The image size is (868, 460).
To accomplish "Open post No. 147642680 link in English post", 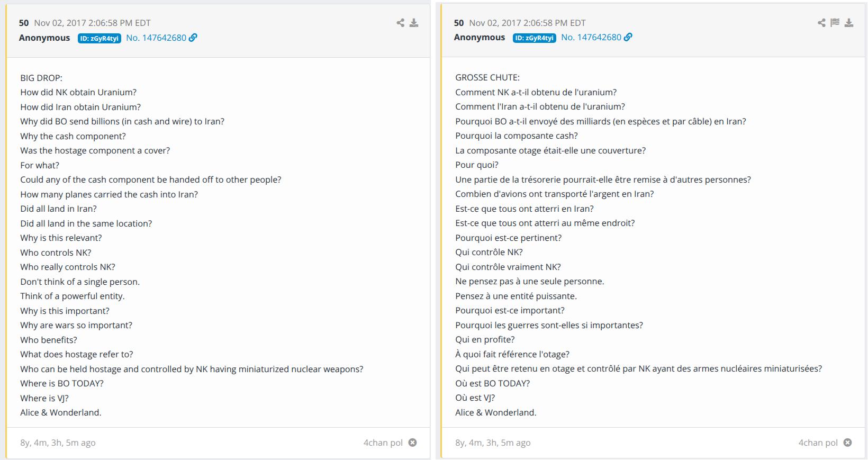I will (156, 38).
